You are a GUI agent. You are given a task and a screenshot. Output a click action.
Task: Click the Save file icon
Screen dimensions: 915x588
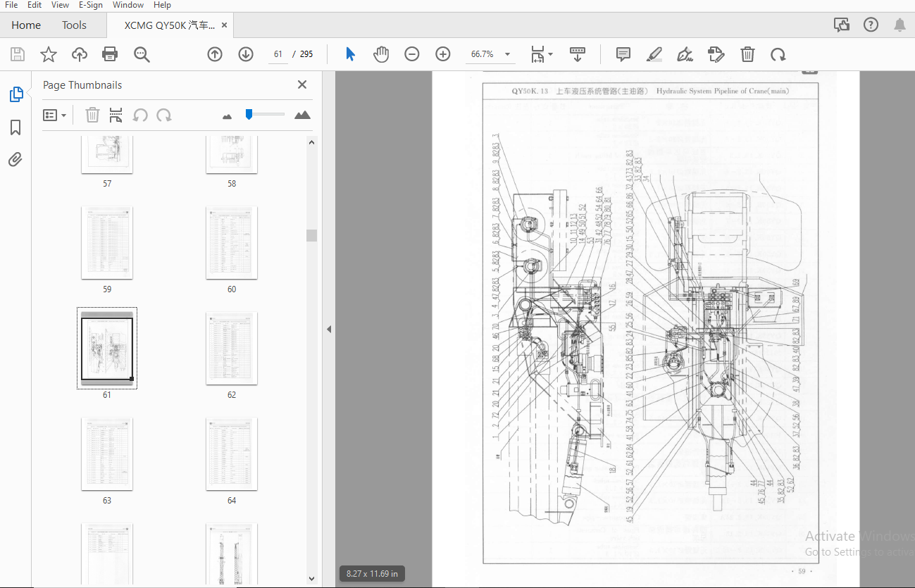click(x=18, y=54)
